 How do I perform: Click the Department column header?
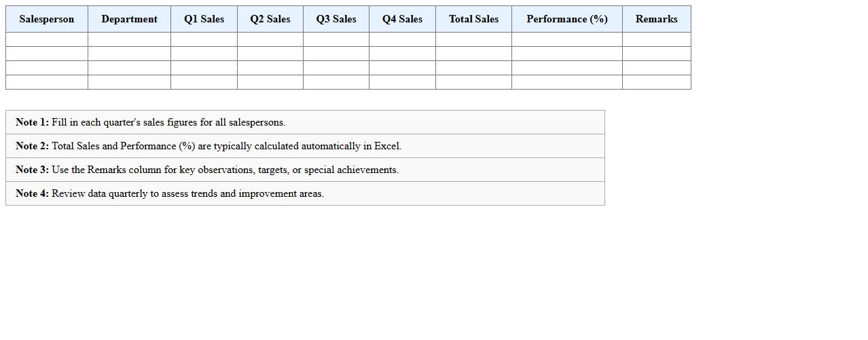point(129,19)
